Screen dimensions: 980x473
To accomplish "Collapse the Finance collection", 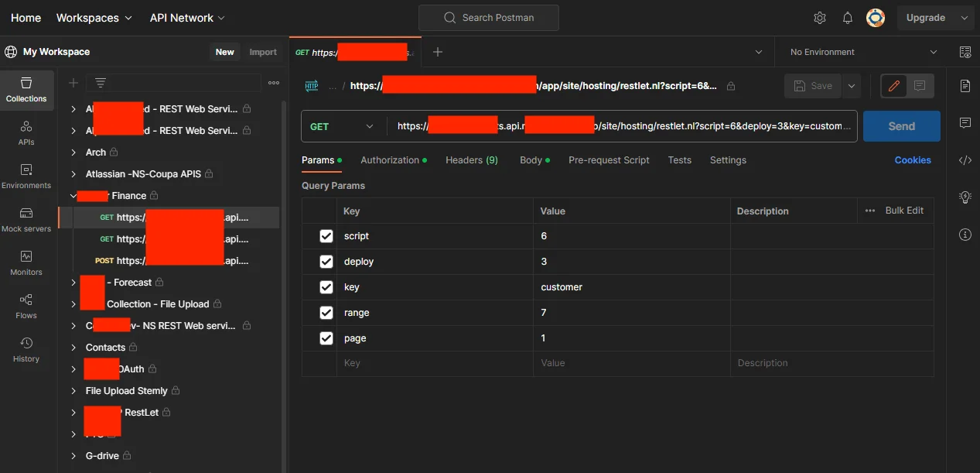I will 73,196.
